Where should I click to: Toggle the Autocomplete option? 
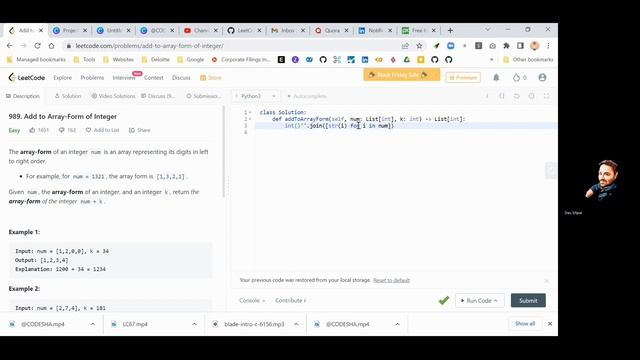pyautogui.click(x=307, y=96)
